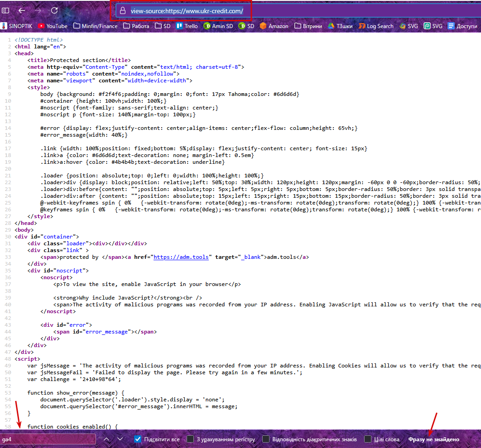Open the swirl-icon SVG bookmark
481x448 pixels.
pos(409,26)
